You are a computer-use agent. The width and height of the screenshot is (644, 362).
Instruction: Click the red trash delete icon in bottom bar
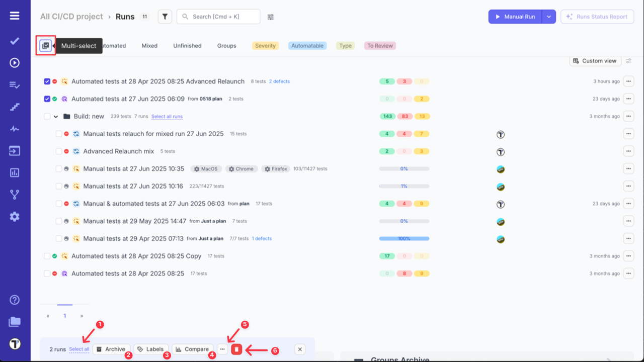coord(236,349)
